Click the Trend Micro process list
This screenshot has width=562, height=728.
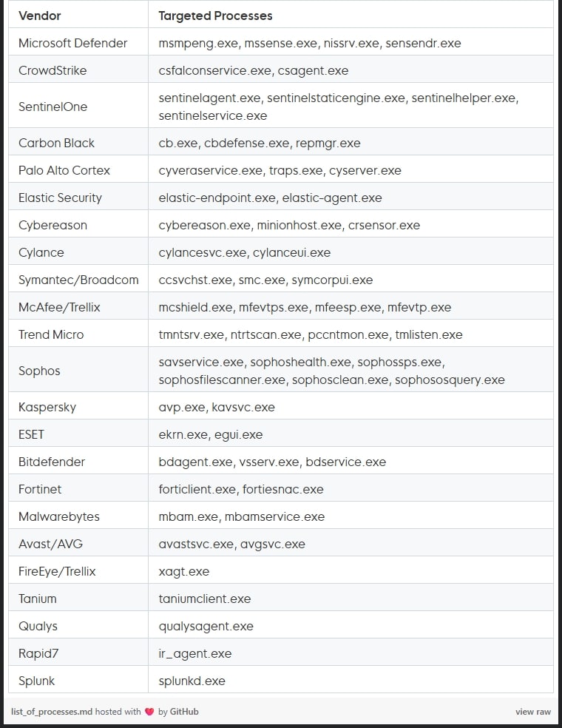coord(310,334)
